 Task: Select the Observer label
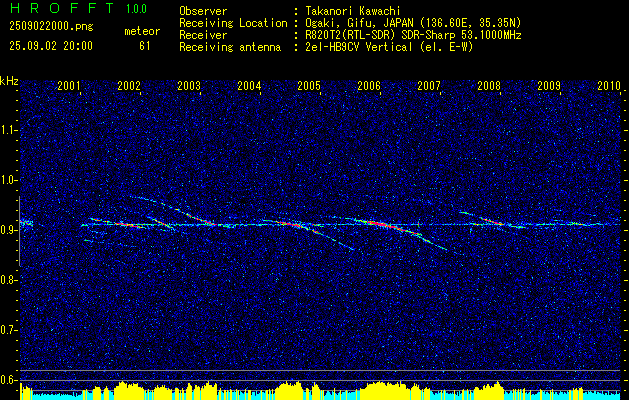pos(203,11)
